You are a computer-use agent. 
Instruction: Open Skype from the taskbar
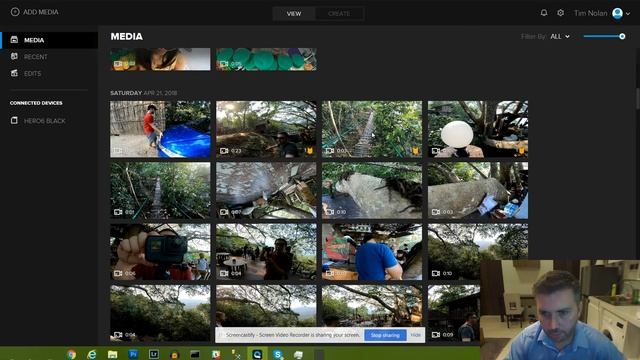pyautogui.click(x=278, y=354)
